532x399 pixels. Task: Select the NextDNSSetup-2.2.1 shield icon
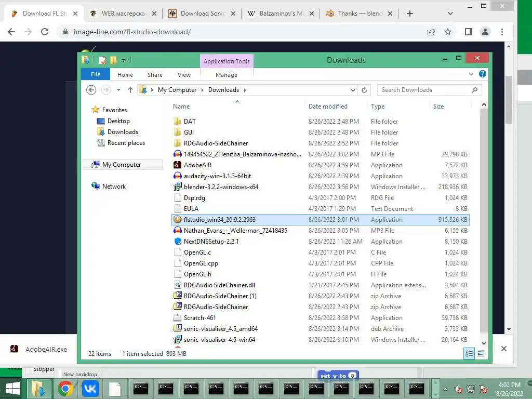(177, 241)
